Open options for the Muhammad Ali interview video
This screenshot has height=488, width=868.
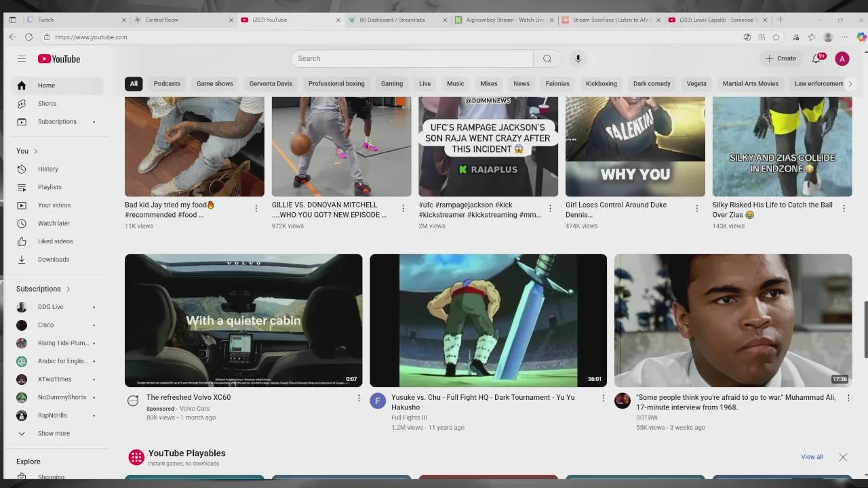848,398
